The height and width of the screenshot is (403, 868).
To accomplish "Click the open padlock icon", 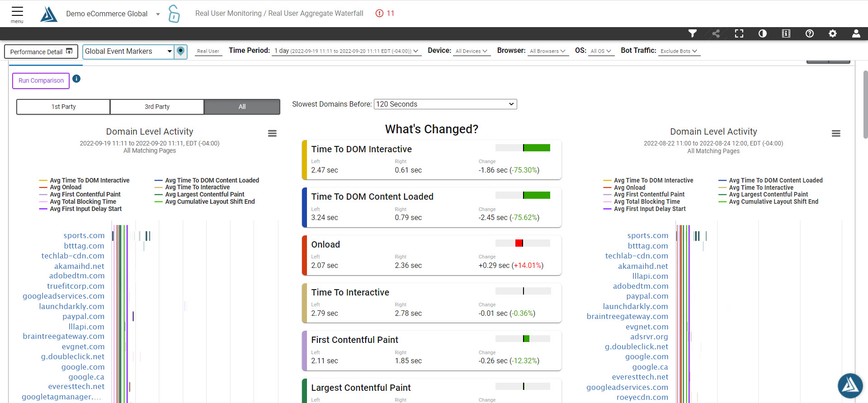I will click(174, 14).
